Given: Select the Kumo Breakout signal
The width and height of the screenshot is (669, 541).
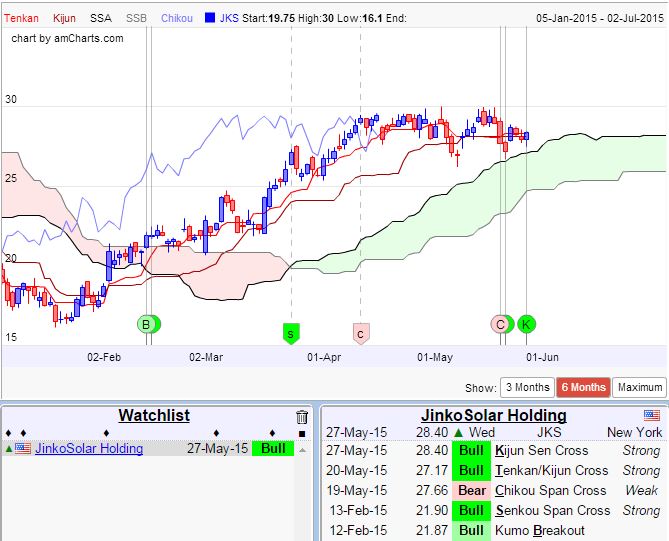Looking at the screenshot, I should [x=540, y=531].
